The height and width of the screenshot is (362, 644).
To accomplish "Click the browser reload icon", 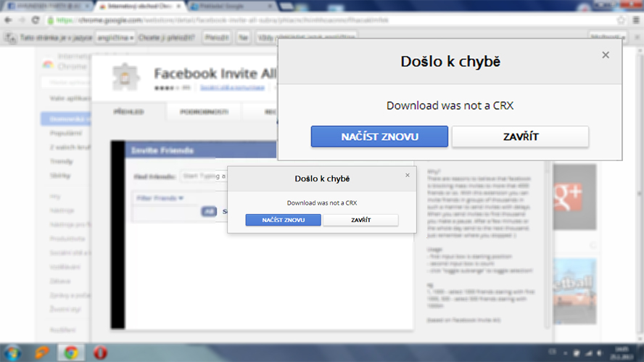I will [x=36, y=20].
